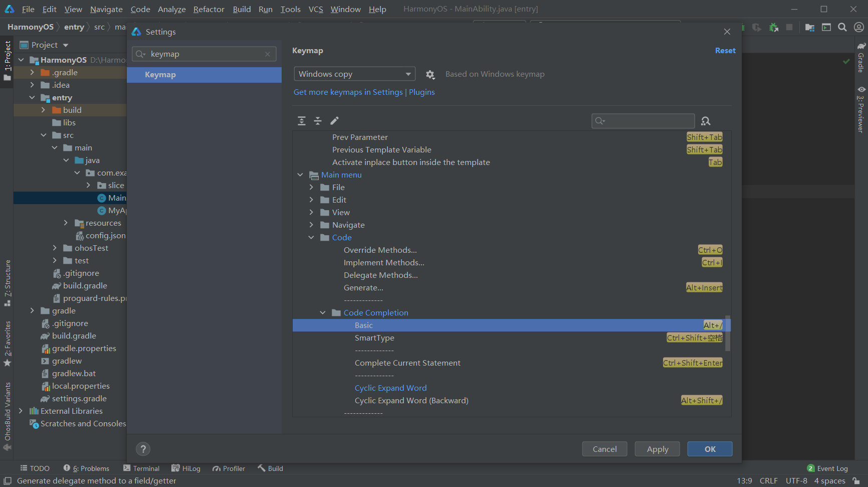This screenshot has width=868, height=487.
Task: Click the CRLF line separator indicator
Action: 768,481
